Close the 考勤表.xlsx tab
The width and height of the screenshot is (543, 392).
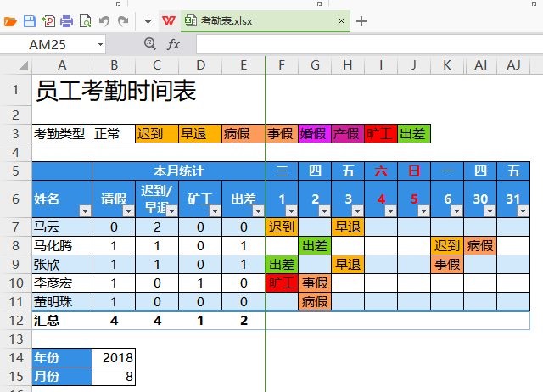[x=341, y=21]
